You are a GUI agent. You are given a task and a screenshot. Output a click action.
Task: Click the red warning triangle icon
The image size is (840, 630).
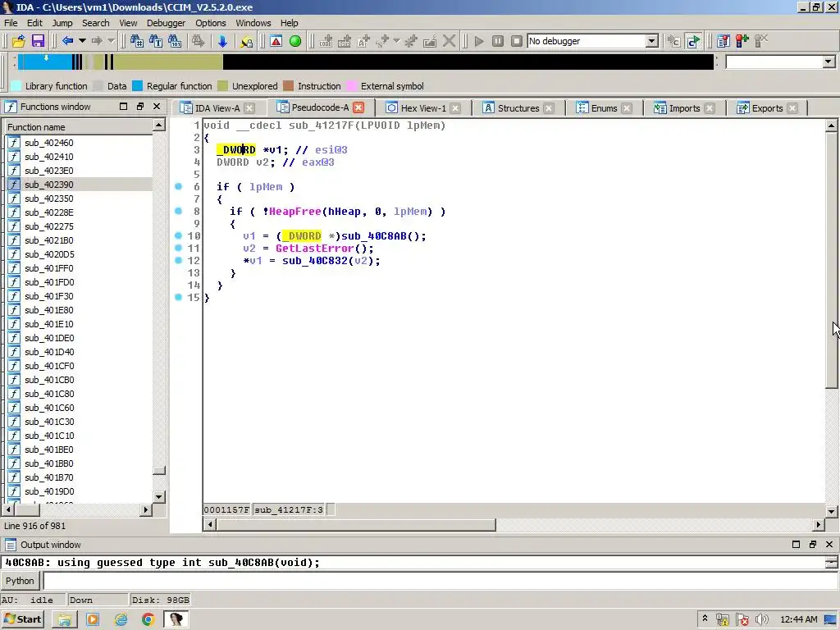coord(276,41)
